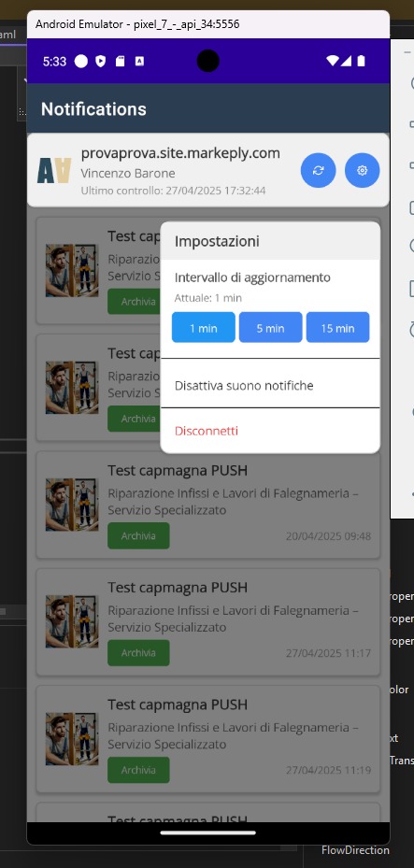414x868 pixels.
Task: Tap the cellular signal icon
Action: 346,61
